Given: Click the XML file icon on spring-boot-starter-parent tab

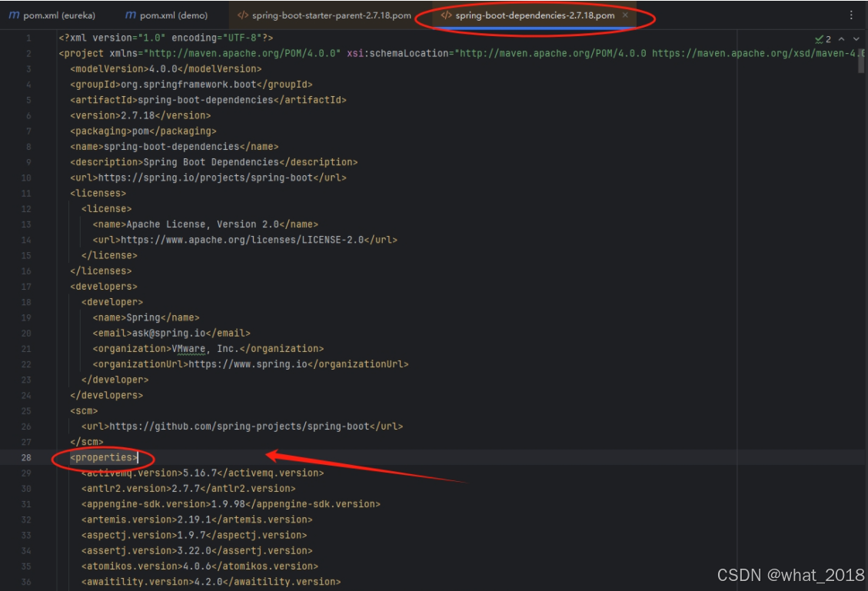Looking at the screenshot, I should tap(242, 14).
